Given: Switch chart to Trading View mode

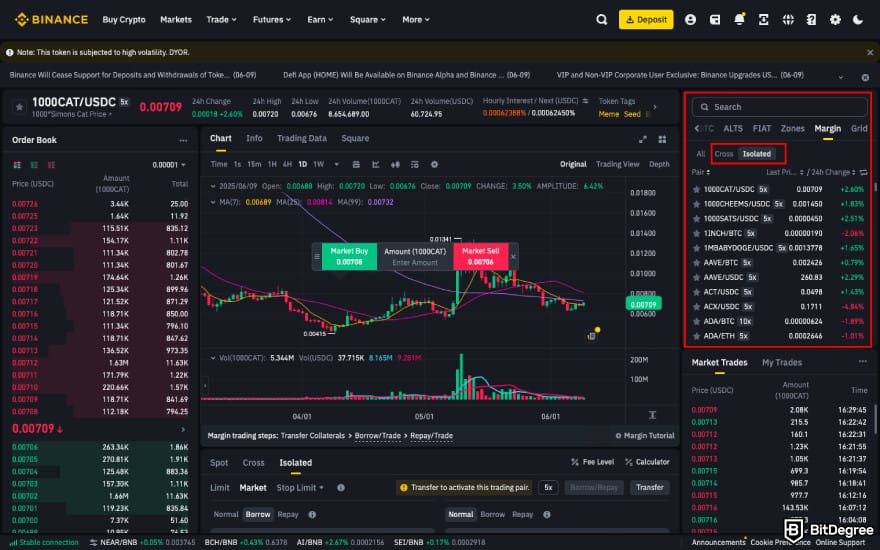Looking at the screenshot, I should click(617, 164).
